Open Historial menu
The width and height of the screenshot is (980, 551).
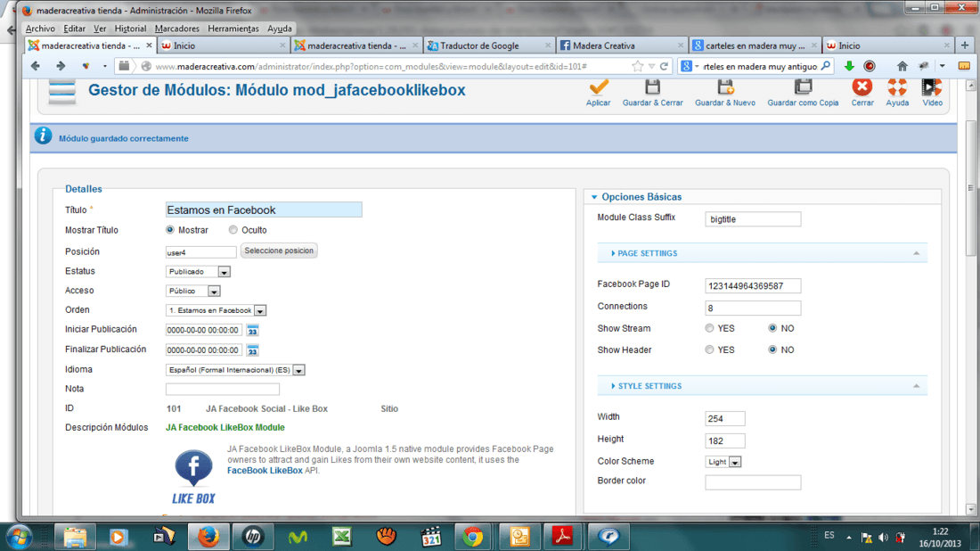coord(130,29)
